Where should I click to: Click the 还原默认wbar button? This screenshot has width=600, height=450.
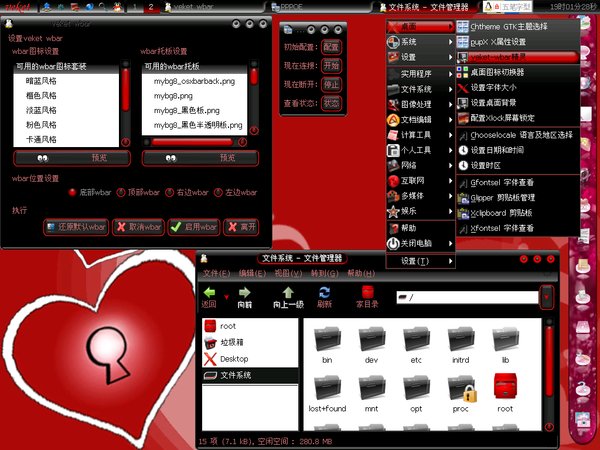75,227
